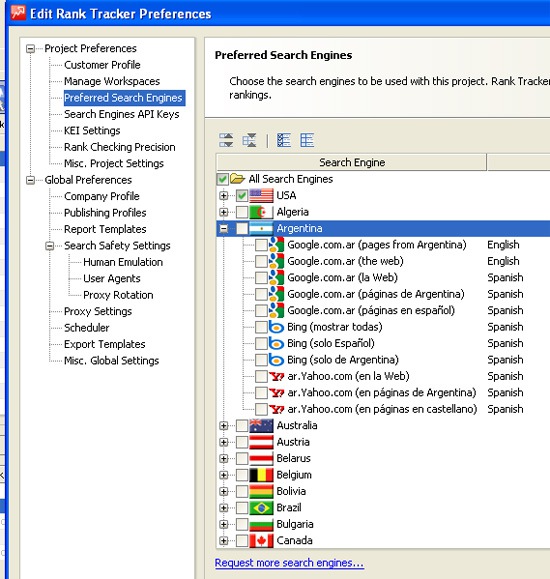Click Google icon for pages from Argentina
This screenshot has height=579, width=550.
[276, 245]
